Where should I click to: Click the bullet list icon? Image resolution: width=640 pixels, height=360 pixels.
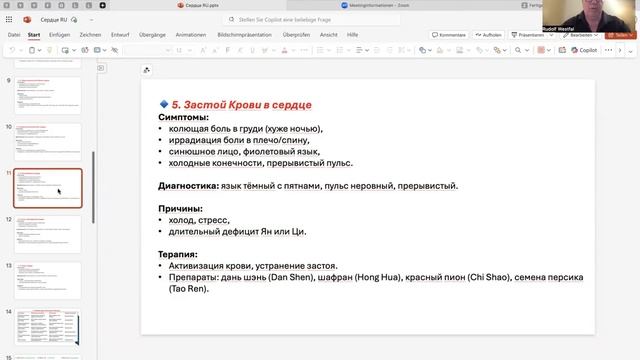320,50
